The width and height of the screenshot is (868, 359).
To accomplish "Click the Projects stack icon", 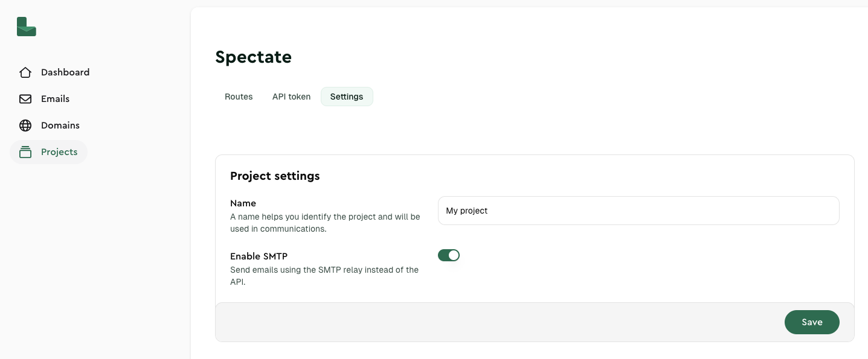I will [x=25, y=152].
